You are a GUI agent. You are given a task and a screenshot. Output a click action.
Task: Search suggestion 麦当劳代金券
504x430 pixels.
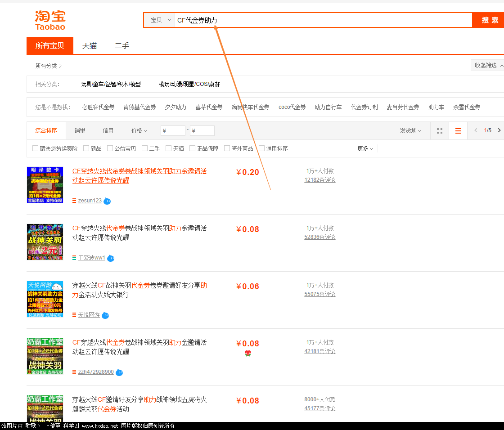click(403, 107)
